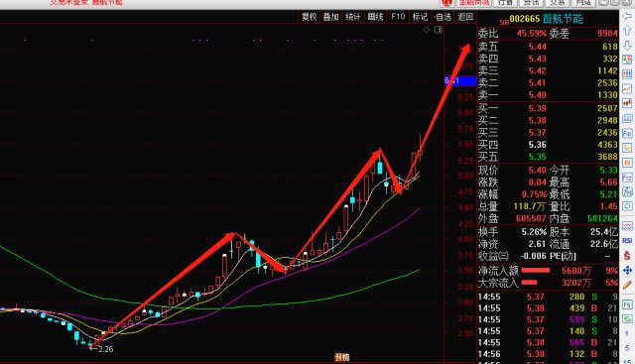
Task: Click the small square panel toggle above chart
Action: coord(439,30)
